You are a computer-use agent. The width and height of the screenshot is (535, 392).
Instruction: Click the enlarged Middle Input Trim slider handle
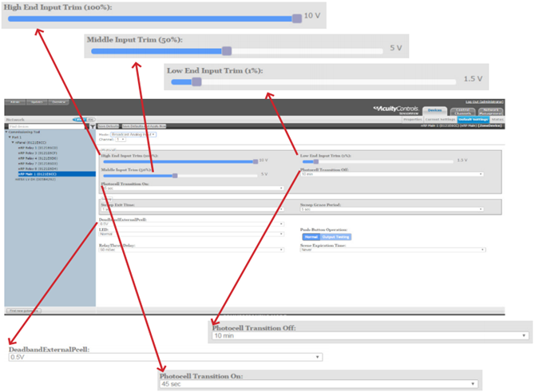point(227,50)
